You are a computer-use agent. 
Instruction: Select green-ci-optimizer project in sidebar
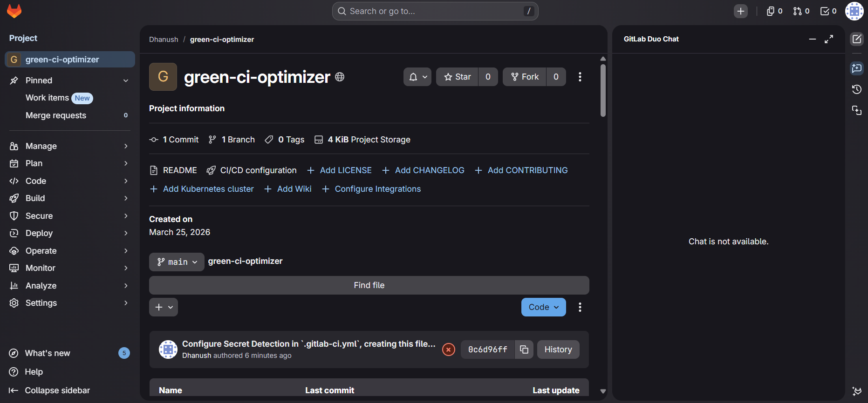point(70,60)
